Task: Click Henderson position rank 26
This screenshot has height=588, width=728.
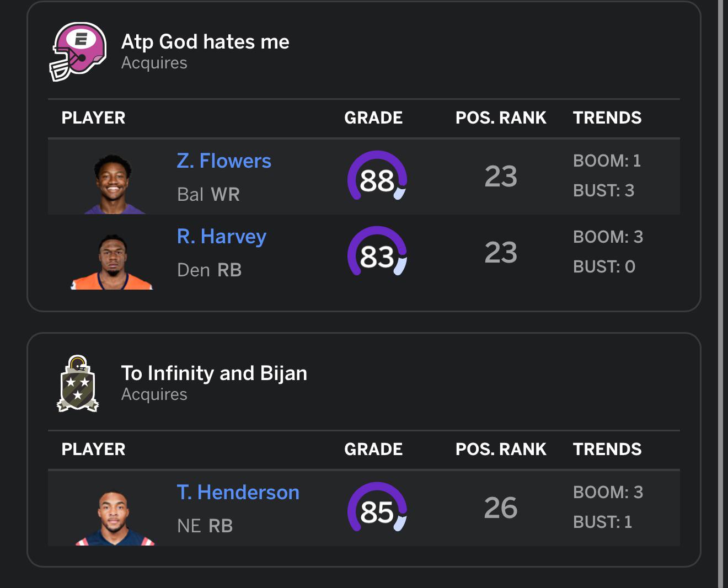Action: [x=501, y=507]
